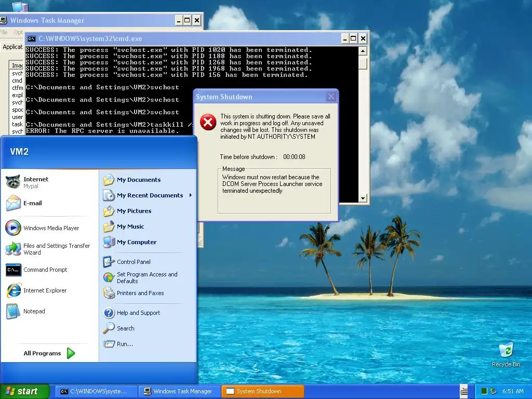Click the 6:51 AM clock
The width and height of the screenshot is (532, 399).
click(513, 391)
